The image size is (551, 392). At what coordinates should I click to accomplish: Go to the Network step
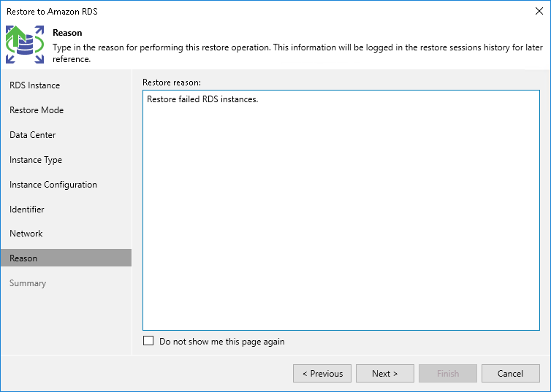26,234
